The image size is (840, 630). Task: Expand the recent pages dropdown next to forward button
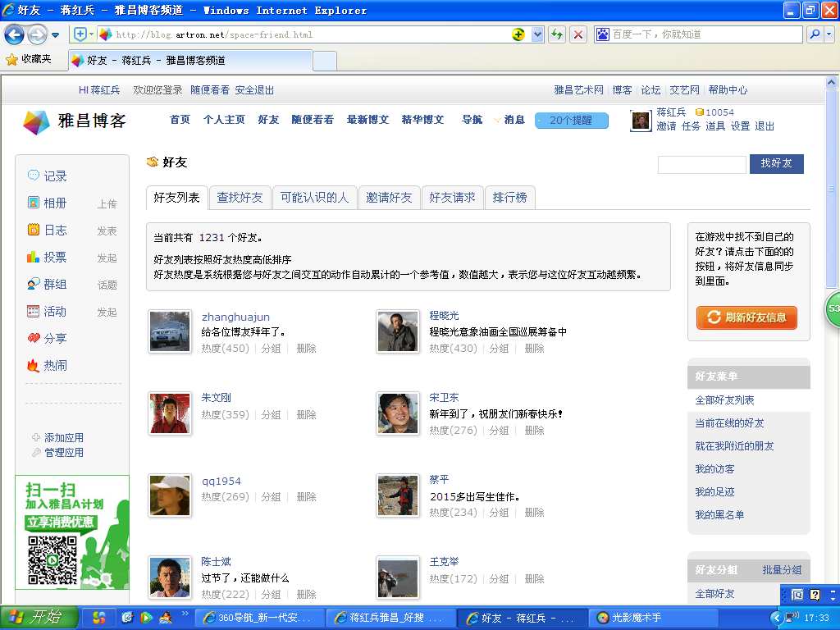pyautogui.click(x=56, y=34)
